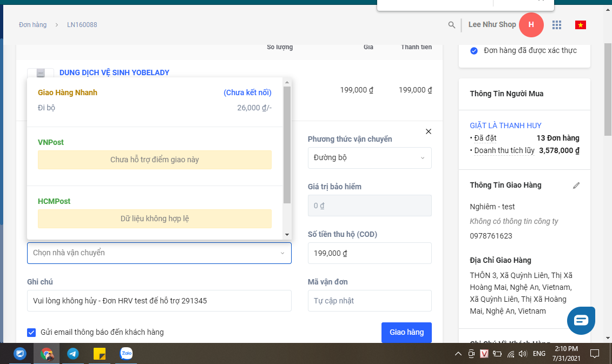
Task: Click the Mã vận đơn input field
Action: [x=370, y=301]
